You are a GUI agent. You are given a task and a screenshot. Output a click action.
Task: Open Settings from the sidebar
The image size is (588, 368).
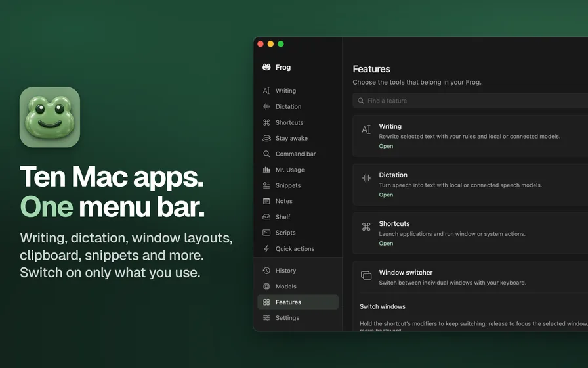(x=298, y=317)
